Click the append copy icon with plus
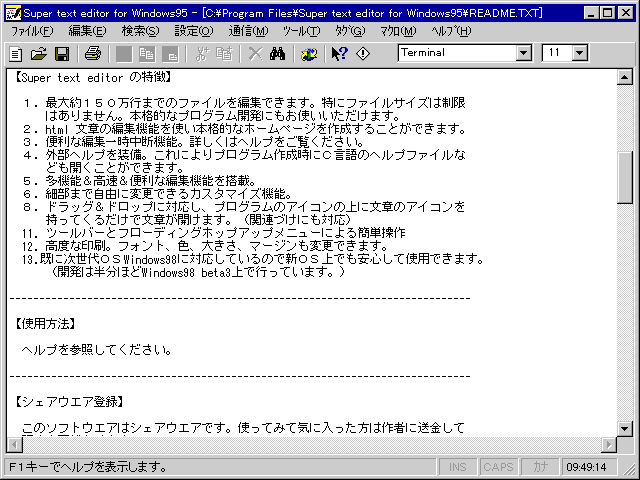Screen dimensions: 640x480 pyautogui.click(x=224, y=54)
